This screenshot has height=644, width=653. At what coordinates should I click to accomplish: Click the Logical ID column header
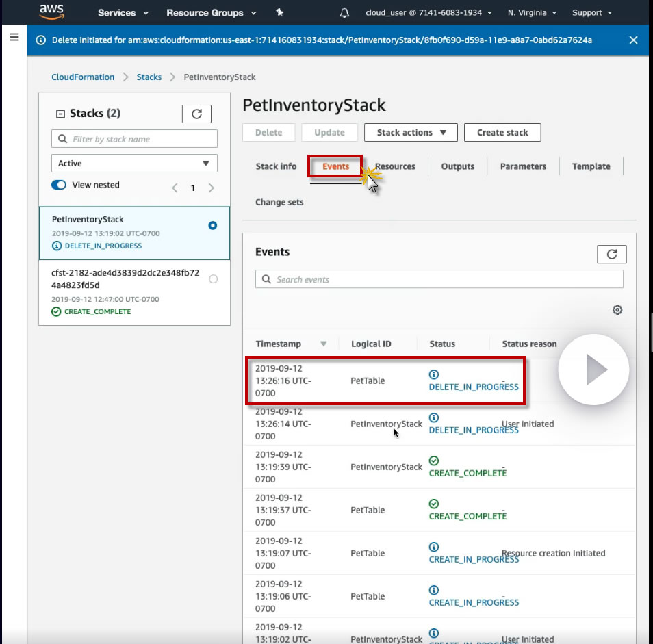coord(370,344)
